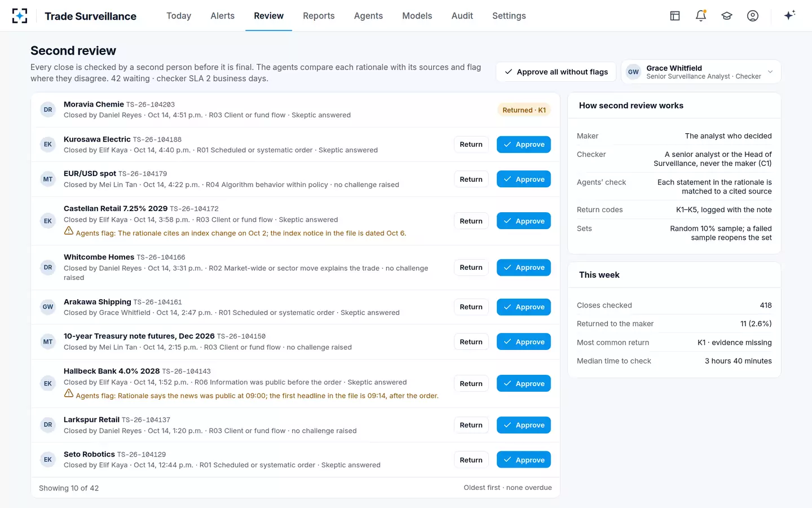Viewport: 812px width, 508px height.
Task: Open the Moravia Chemie case title
Action: point(94,104)
